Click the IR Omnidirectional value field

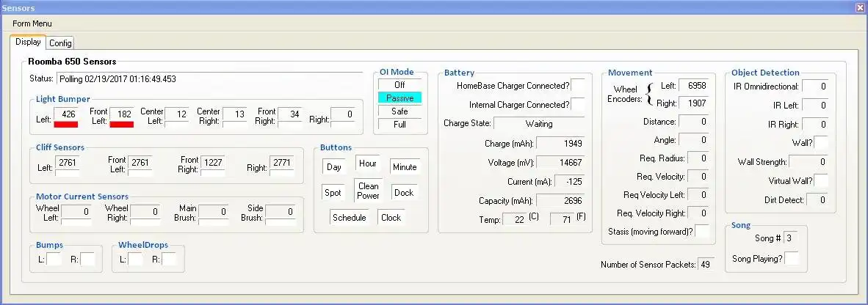click(815, 87)
